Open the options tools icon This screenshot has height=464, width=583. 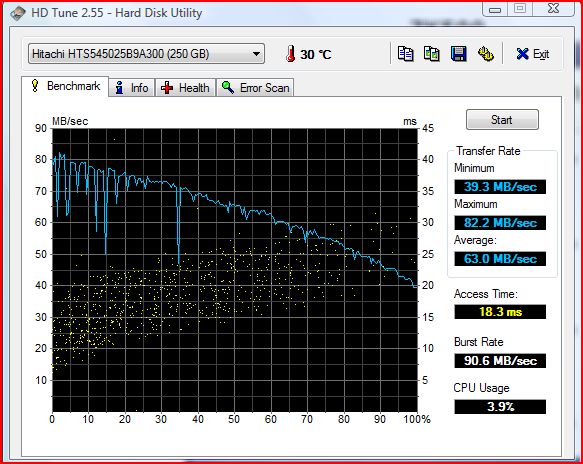pyautogui.click(x=485, y=54)
